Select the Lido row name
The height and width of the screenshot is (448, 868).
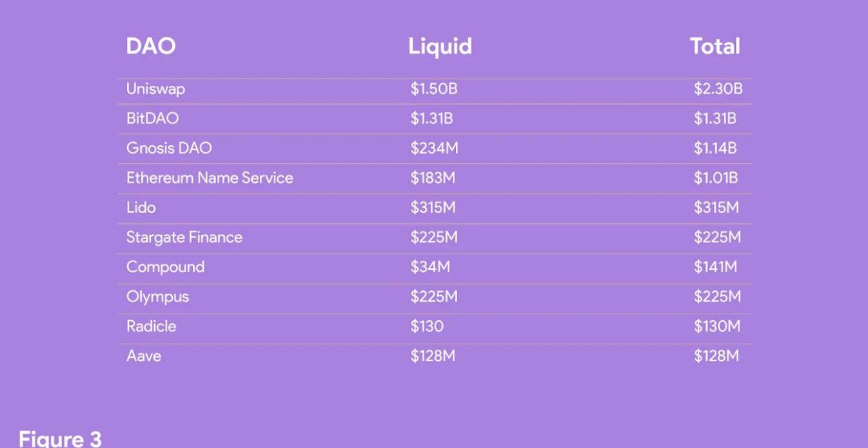tap(141, 208)
